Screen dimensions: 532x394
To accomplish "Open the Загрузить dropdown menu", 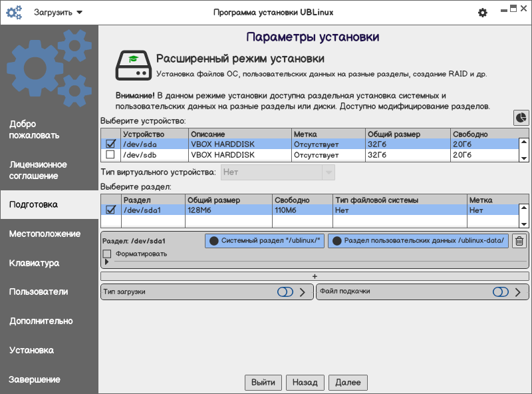I will pos(58,13).
